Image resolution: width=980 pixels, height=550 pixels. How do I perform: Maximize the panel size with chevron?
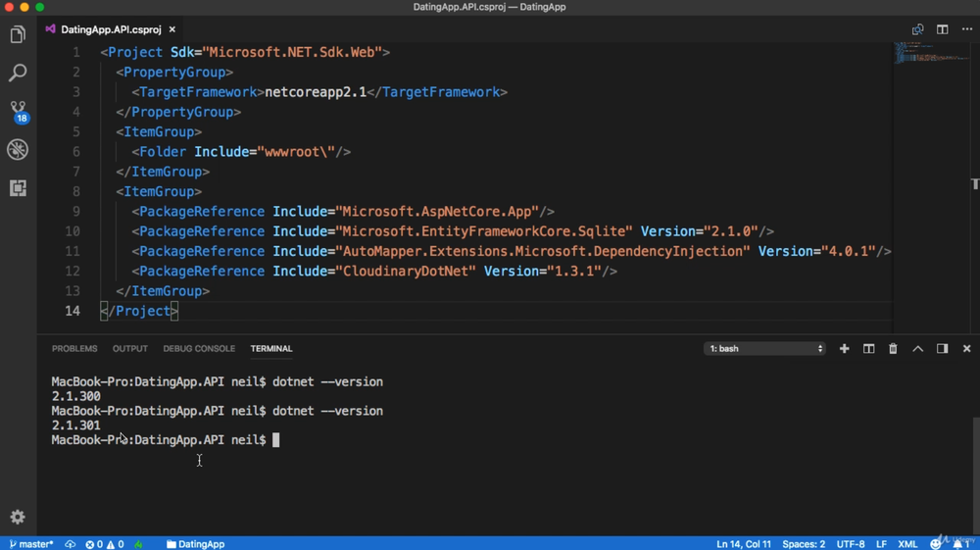[917, 349]
